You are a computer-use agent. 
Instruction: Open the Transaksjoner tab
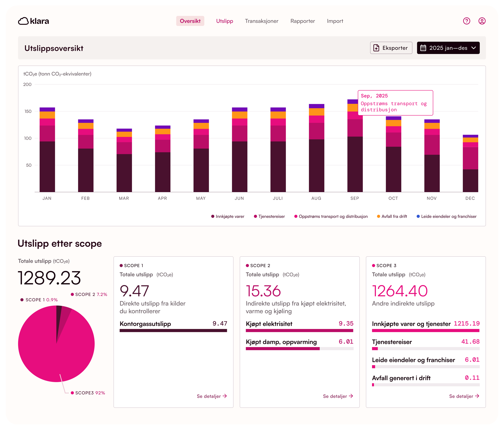click(x=261, y=21)
